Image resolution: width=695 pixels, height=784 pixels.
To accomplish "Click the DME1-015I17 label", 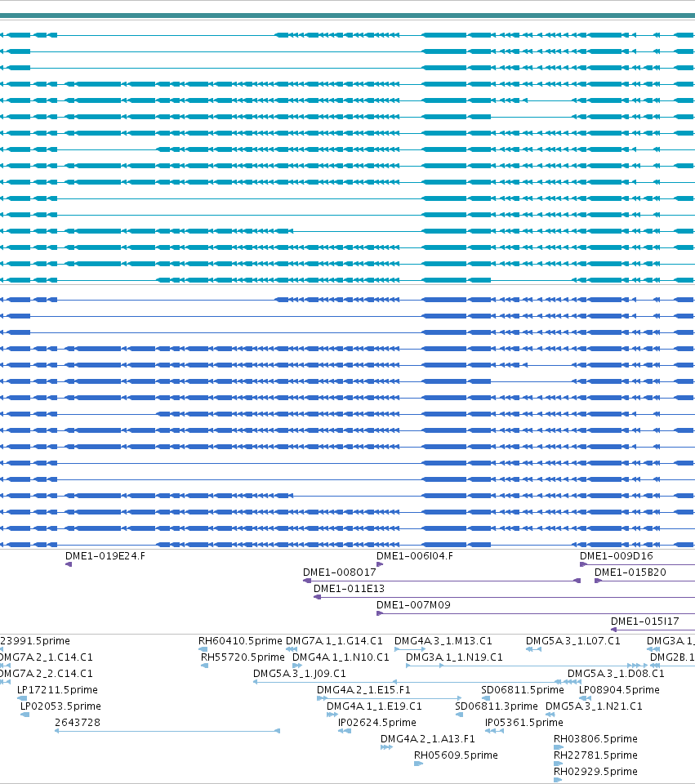I will tap(645, 621).
